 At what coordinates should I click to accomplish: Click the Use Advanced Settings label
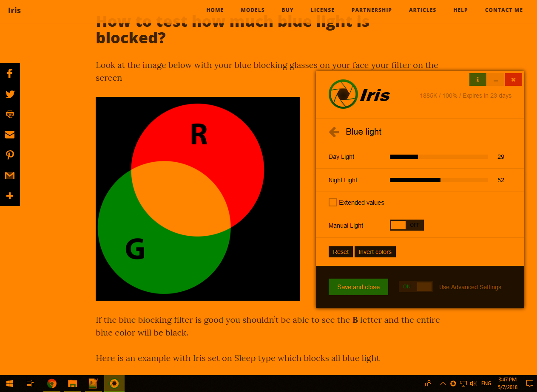point(470,287)
